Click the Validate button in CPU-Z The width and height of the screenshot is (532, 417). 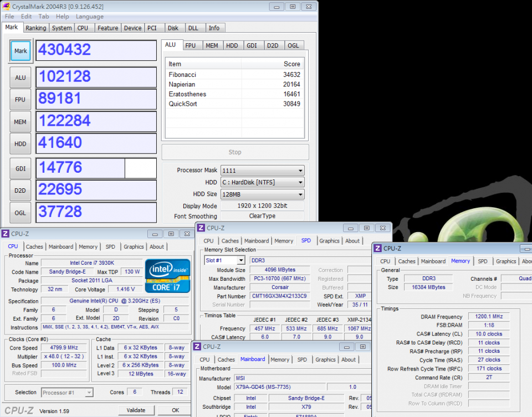137,410
